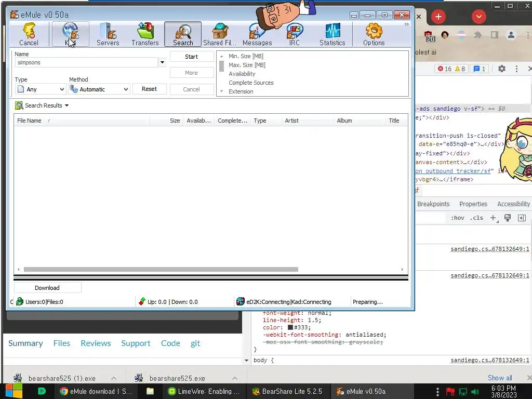The image size is (532, 399).
Task: Toggle the .cls class editor button
Action: pyautogui.click(x=476, y=218)
